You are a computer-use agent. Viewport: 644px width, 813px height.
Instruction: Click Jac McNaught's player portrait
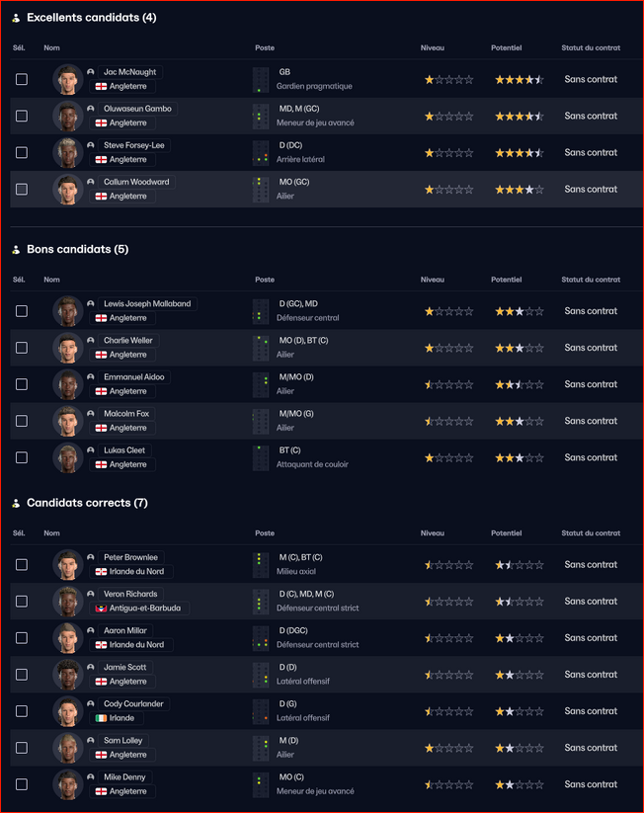pos(67,79)
